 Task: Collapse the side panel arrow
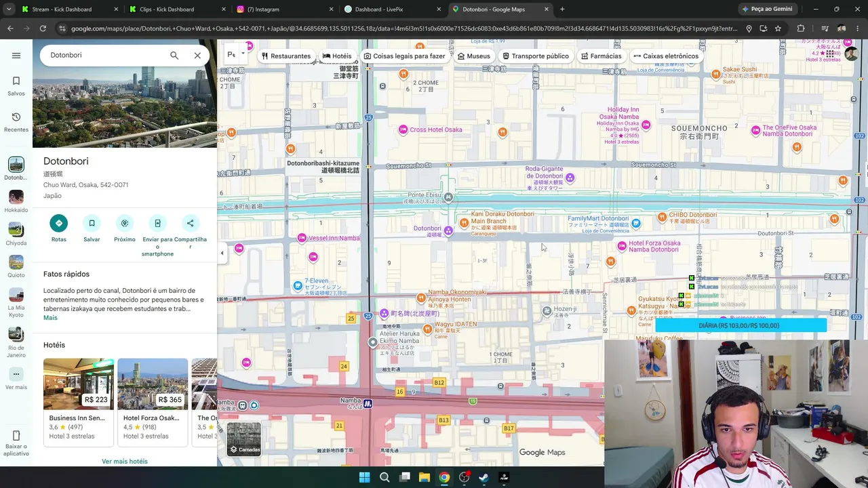coord(222,253)
